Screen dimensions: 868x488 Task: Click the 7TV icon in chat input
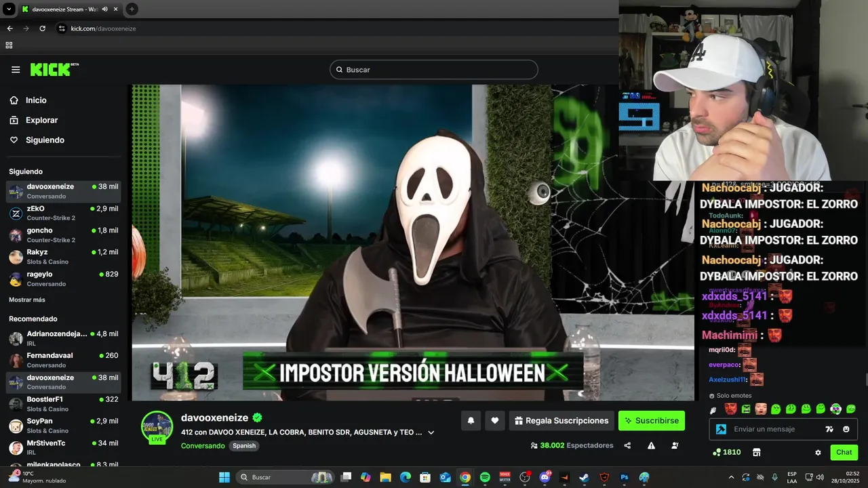pyautogui.click(x=829, y=429)
